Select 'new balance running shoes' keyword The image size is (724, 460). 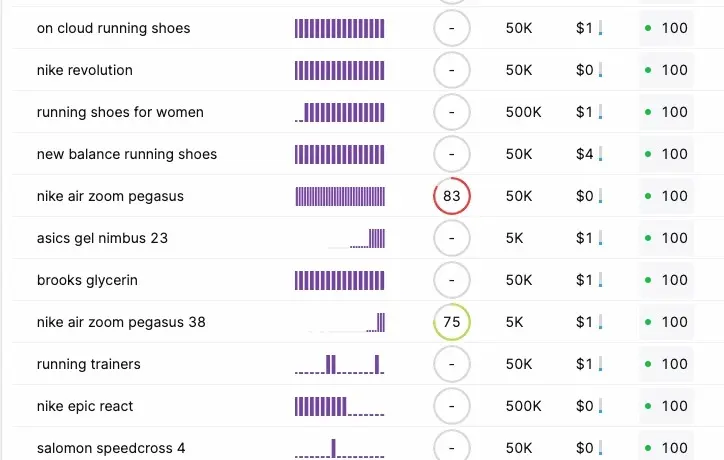tap(126, 154)
